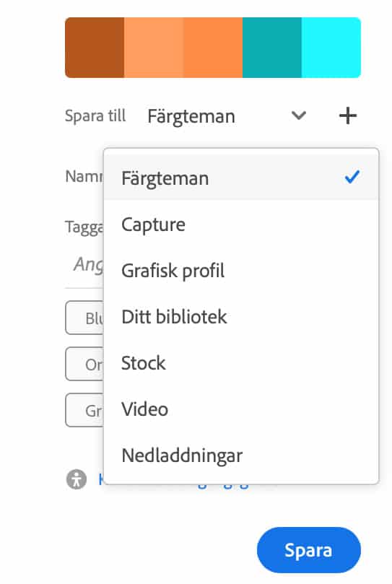
Task: Click the tag button starting with Or
Action: click(x=85, y=364)
